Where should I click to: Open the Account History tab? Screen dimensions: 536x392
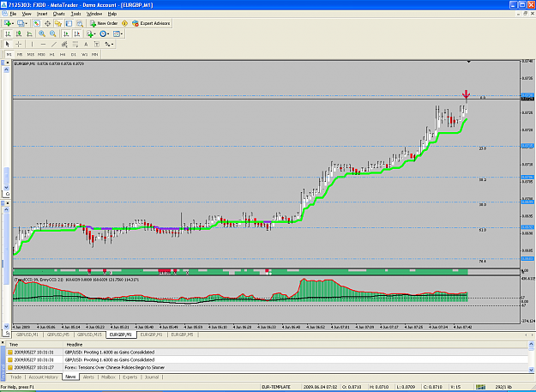(44, 377)
